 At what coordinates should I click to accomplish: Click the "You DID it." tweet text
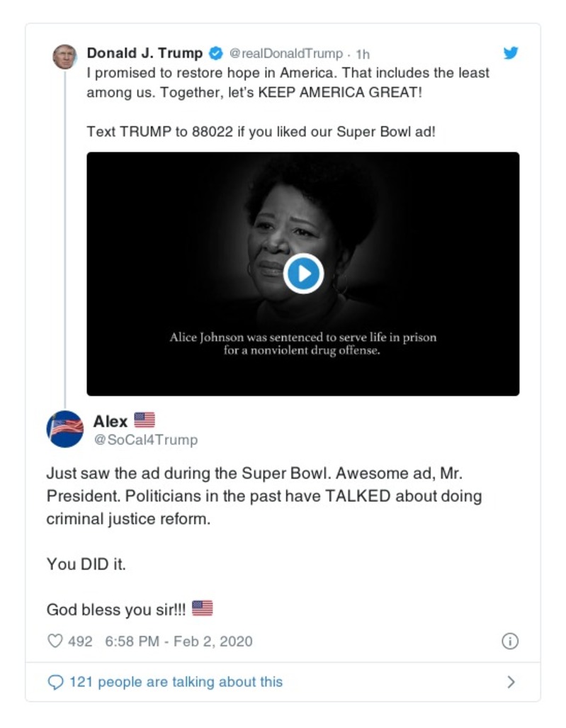(x=86, y=565)
